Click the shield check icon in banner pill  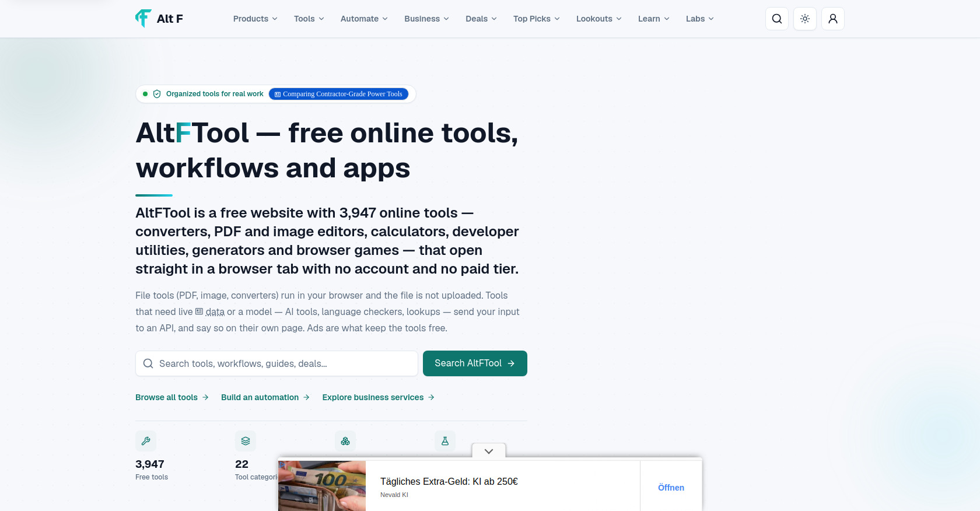157,94
